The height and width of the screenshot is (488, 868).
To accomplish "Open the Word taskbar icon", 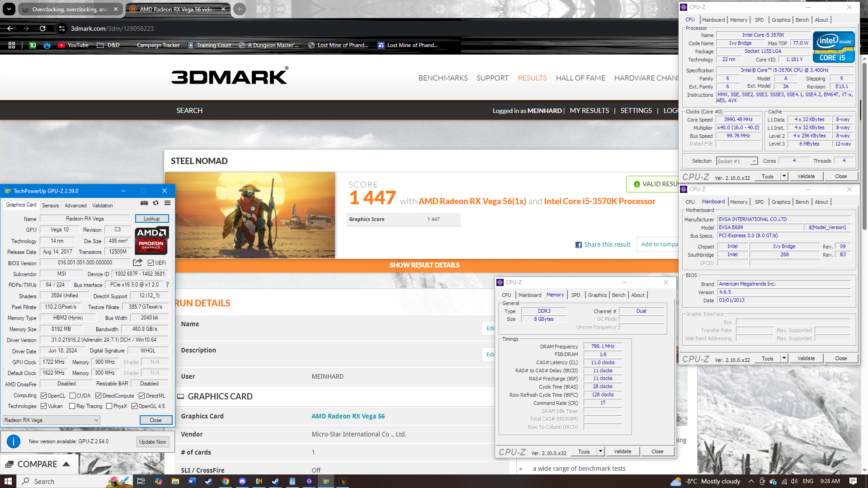I will tap(192, 481).
